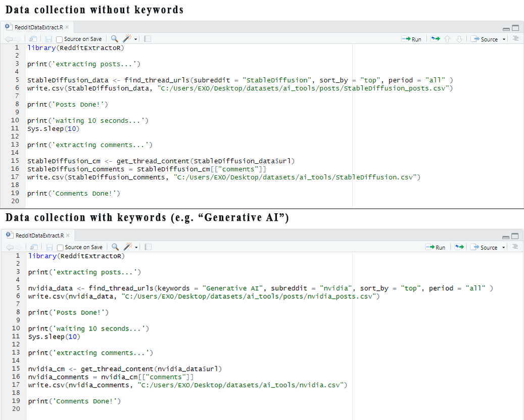Click the StableDiffusion_cm get_thread_content line
This screenshot has height=420, width=524.
tap(161, 161)
